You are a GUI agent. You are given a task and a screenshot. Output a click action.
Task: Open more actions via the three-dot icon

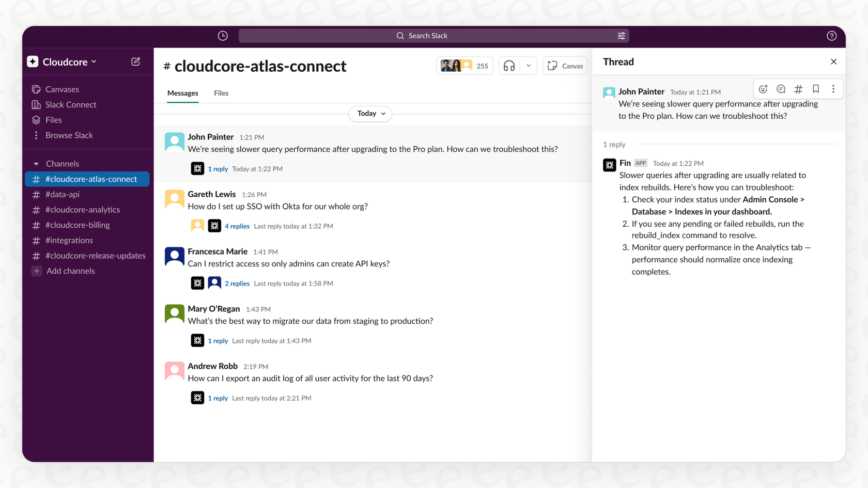(x=833, y=89)
